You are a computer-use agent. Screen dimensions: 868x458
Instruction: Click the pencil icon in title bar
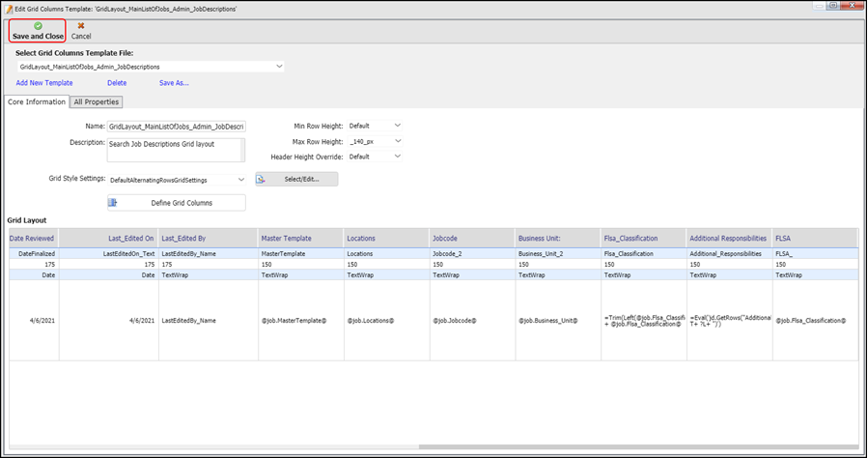click(8, 7)
